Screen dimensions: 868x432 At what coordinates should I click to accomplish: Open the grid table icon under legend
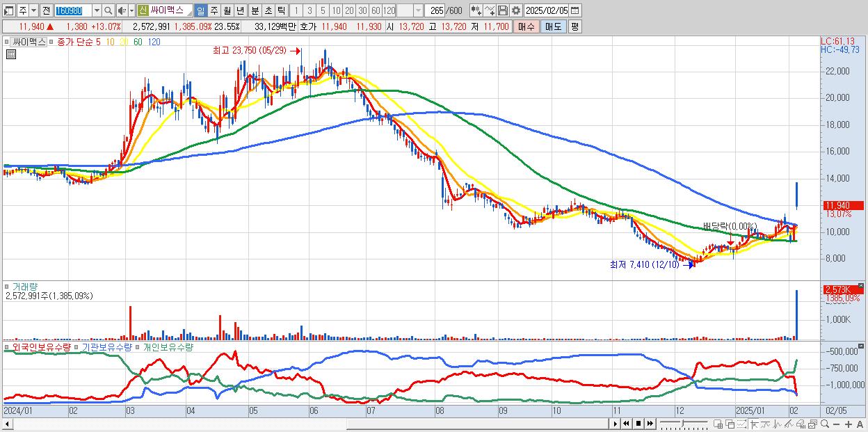pos(11,54)
